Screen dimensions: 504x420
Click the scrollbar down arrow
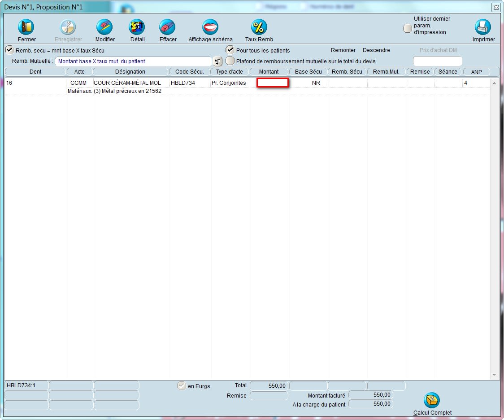494,375
